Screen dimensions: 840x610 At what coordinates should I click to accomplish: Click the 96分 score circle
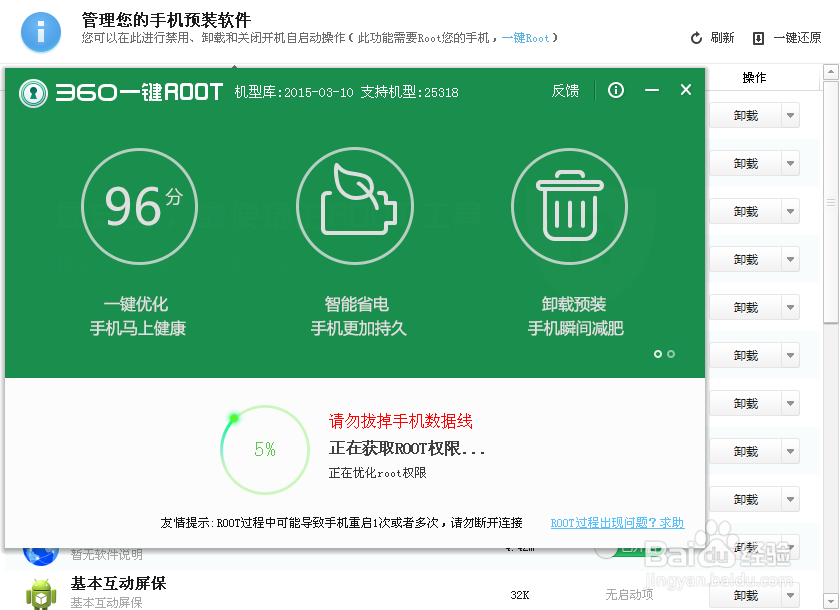(x=139, y=206)
